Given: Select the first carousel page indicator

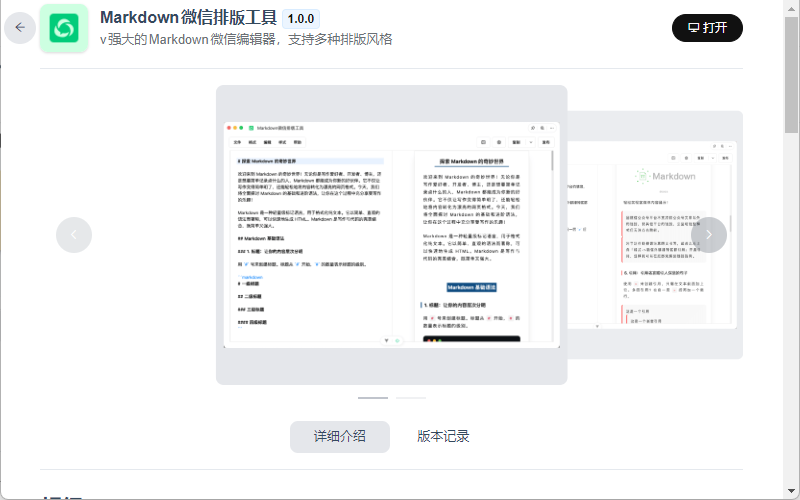Looking at the screenshot, I should point(373,398).
